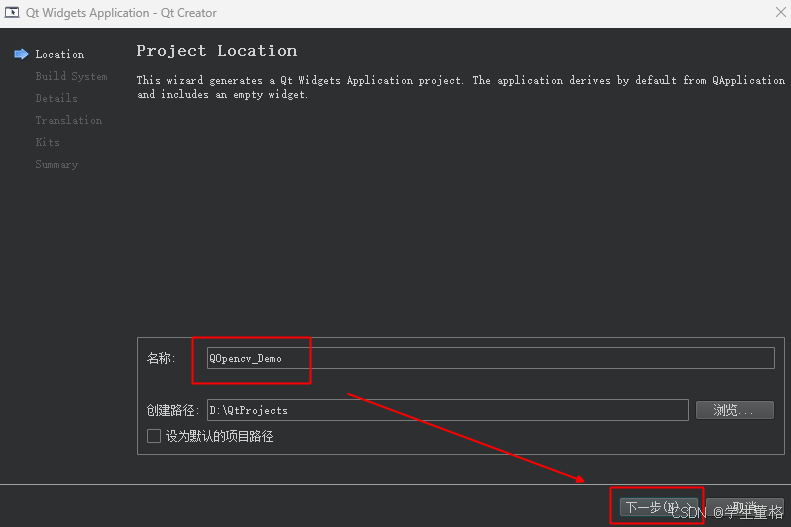Focus the project name field QOpencv_Demo
Viewport: 791px width, 527px height.
point(490,358)
